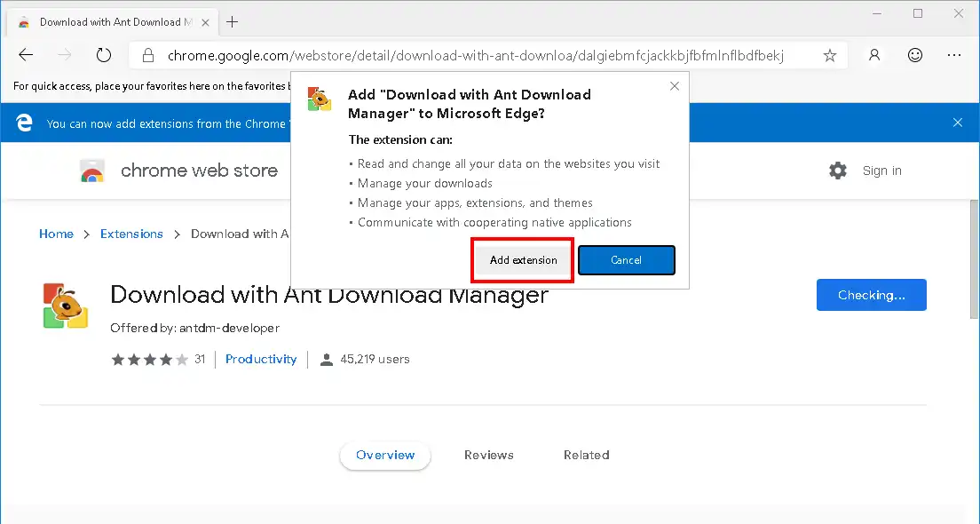Click 'Read and change all your data' permission
The width and height of the screenshot is (980, 524).
(x=508, y=163)
